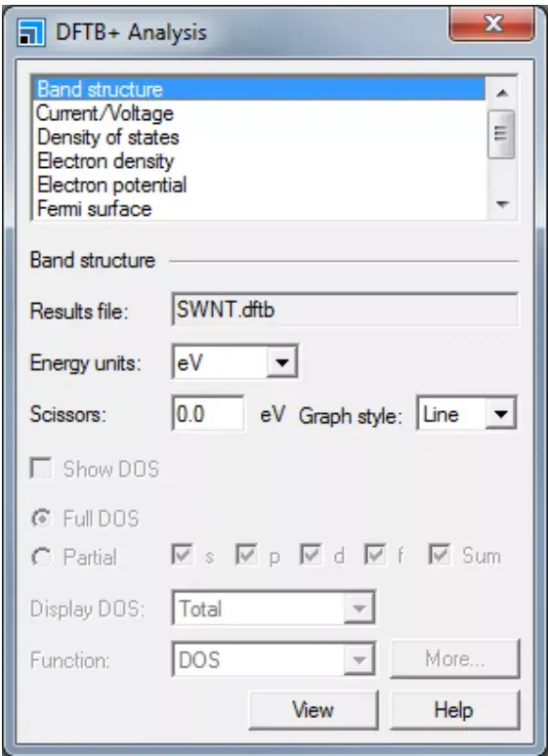Toggle the f orbital checkbox

pyautogui.click(x=375, y=555)
